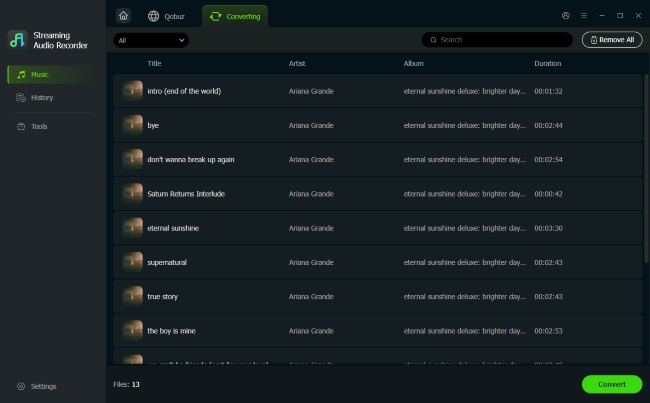
Task: Click album art for intro (end of the world)
Action: (x=133, y=91)
